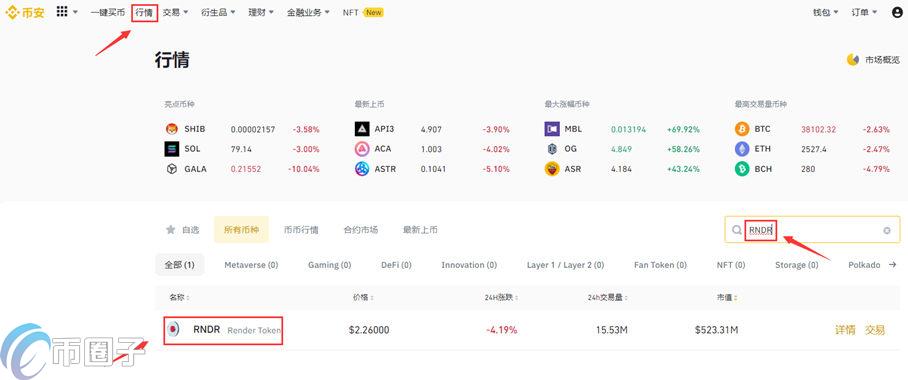The width and height of the screenshot is (908, 380).
Task: Show more category tabs with right arrow
Action: tap(892, 265)
